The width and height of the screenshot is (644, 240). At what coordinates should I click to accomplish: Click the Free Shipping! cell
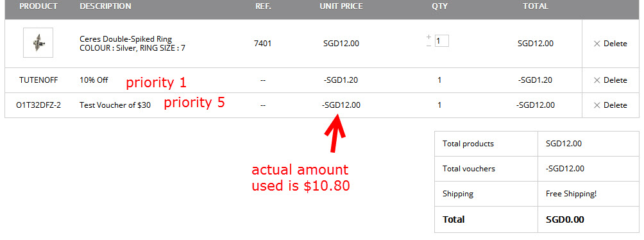(x=571, y=194)
